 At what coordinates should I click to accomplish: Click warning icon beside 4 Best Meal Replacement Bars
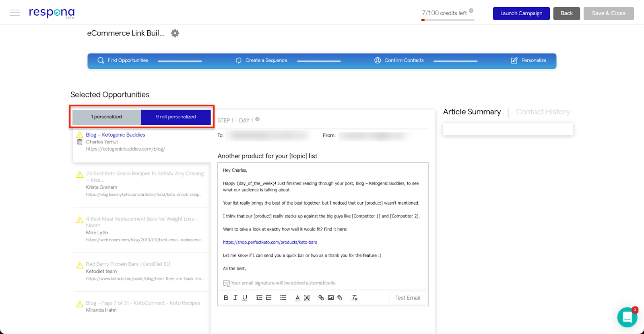80,220
